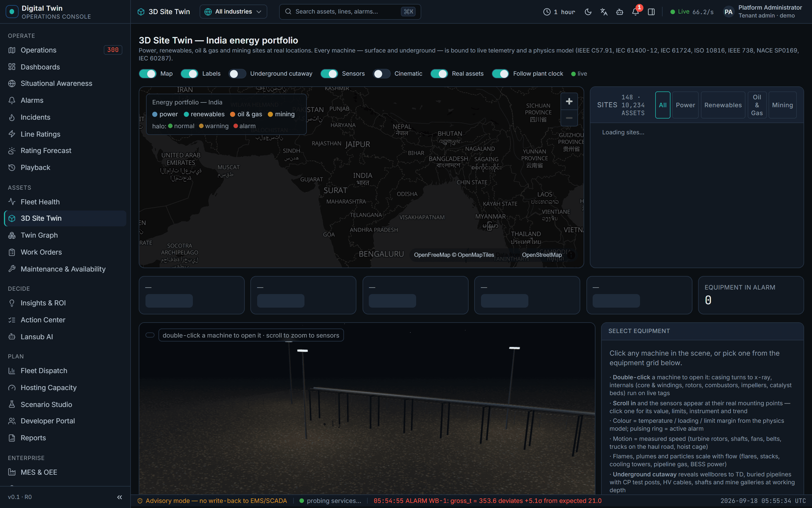Open AI assistant robot icon in header
Image resolution: width=812 pixels, height=508 pixels.
(619, 12)
